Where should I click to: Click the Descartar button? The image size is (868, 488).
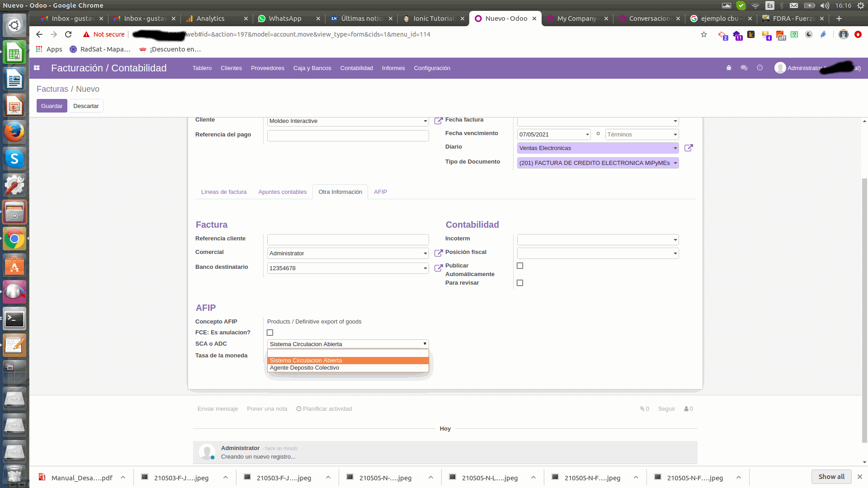pos(86,106)
